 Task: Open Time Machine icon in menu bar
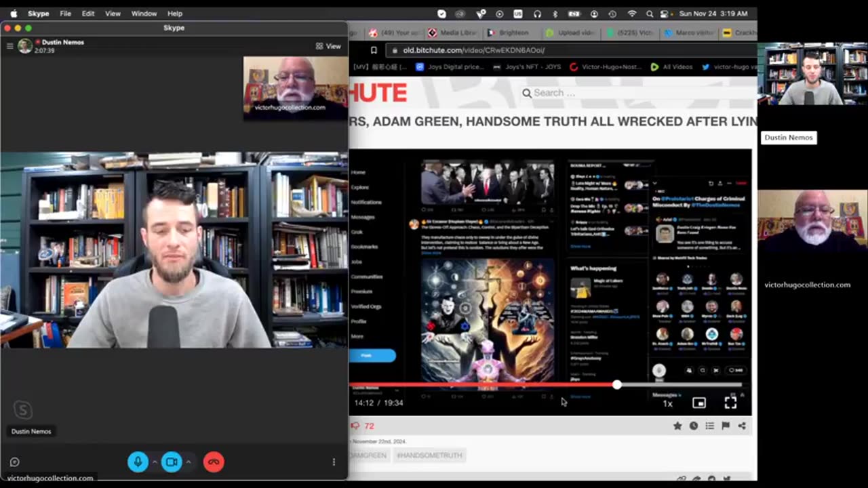(613, 14)
